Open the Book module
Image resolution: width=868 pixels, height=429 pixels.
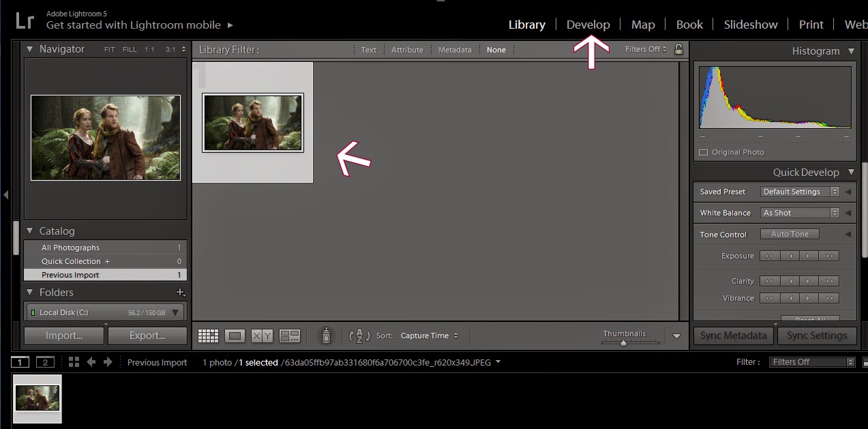[x=689, y=25]
